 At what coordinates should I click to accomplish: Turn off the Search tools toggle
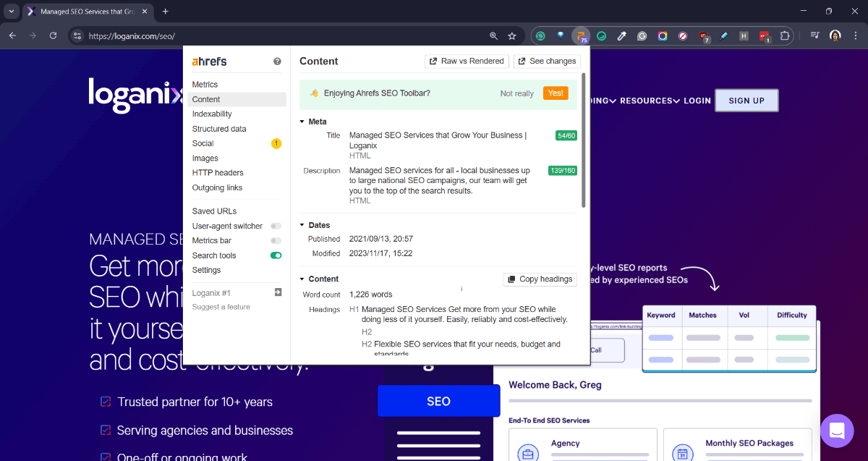(276, 255)
